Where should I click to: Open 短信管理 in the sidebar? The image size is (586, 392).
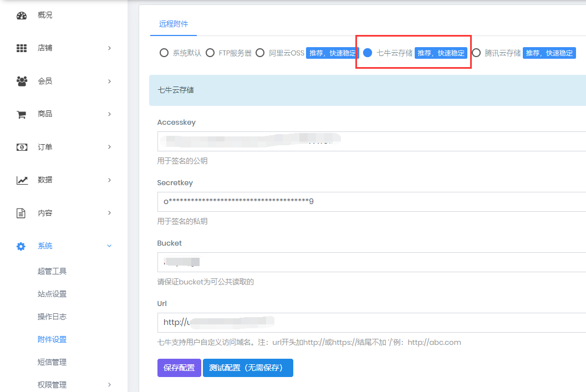click(x=52, y=362)
